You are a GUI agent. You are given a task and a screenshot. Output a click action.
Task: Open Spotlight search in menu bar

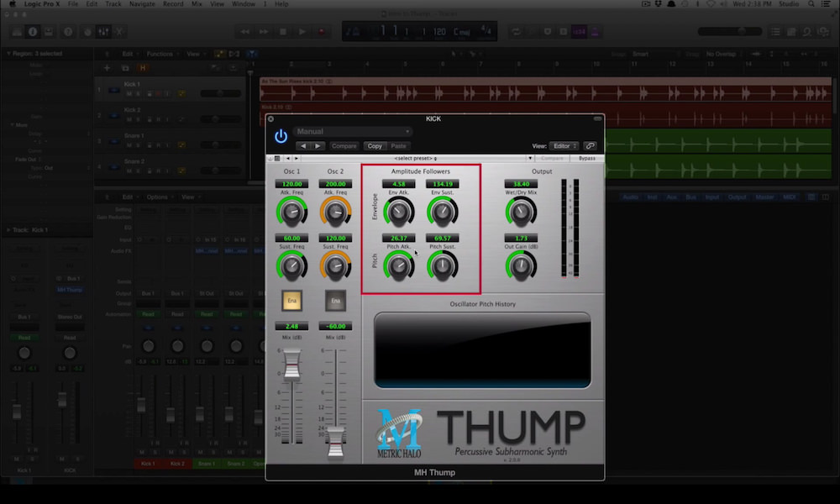[x=811, y=3]
